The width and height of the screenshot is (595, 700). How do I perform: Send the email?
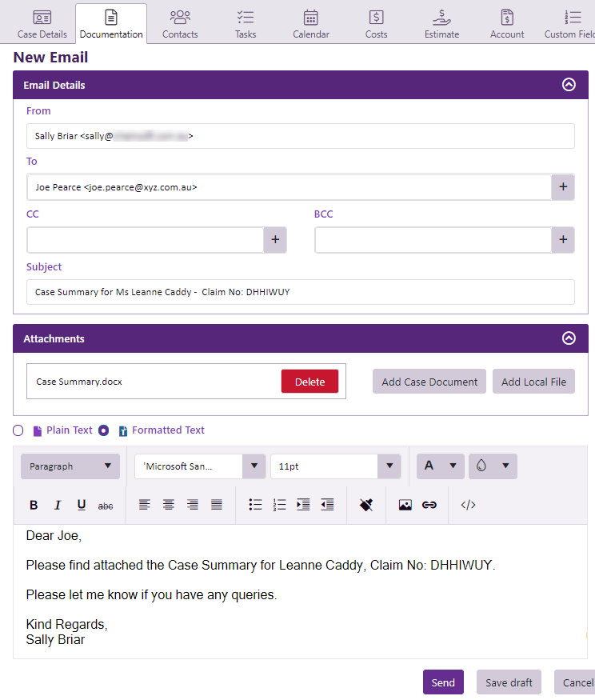[x=443, y=682]
